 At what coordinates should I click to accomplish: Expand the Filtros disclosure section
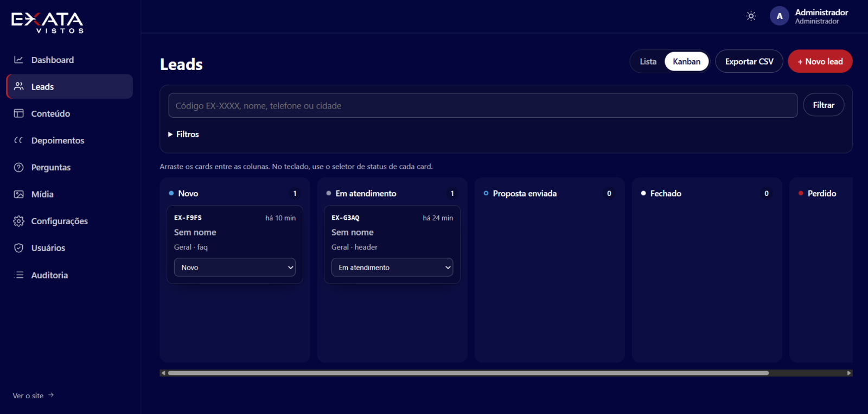(183, 134)
